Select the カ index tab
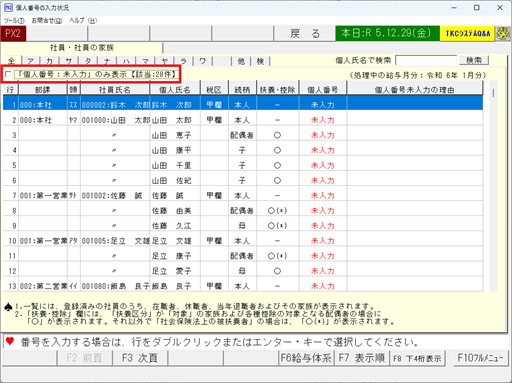The height and width of the screenshot is (383, 512). pos(50,61)
